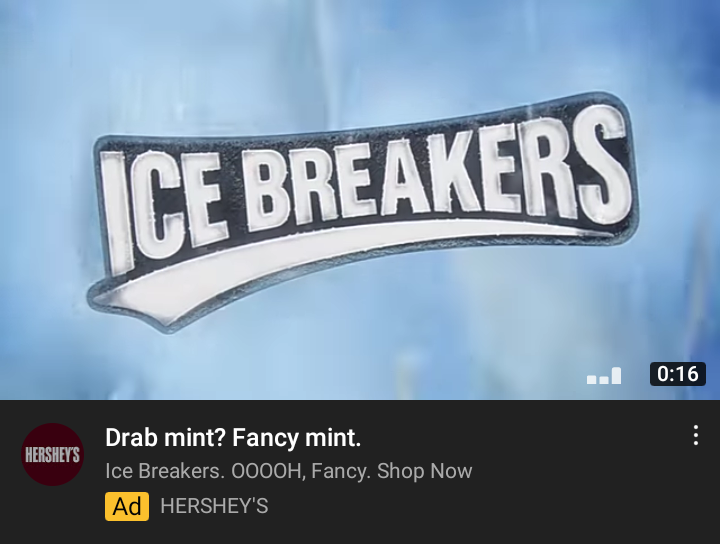The width and height of the screenshot is (720, 544).
Task: Click the 0:16 video duration badge
Action: coord(678,374)
